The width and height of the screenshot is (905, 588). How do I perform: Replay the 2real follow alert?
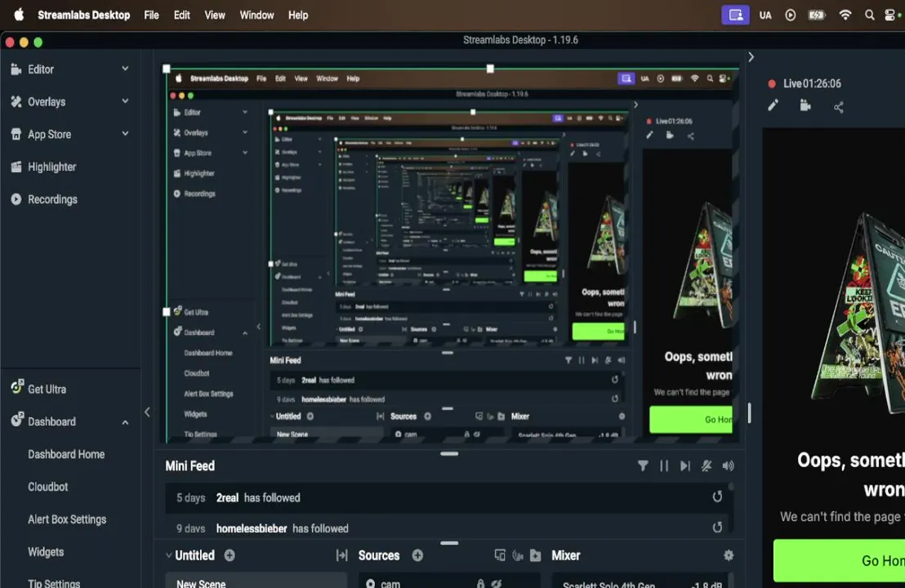(x=717, y=497)
